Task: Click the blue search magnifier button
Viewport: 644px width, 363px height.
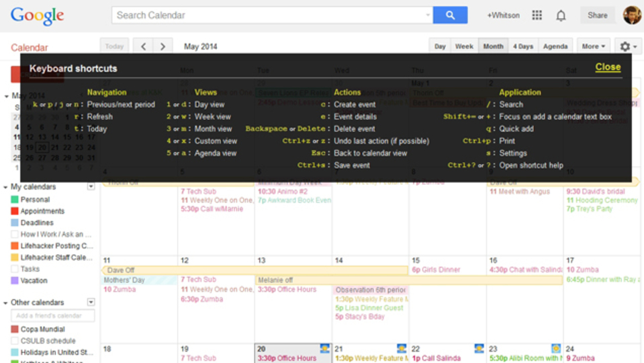Action: pyautogui.click(x=450, y=15)
